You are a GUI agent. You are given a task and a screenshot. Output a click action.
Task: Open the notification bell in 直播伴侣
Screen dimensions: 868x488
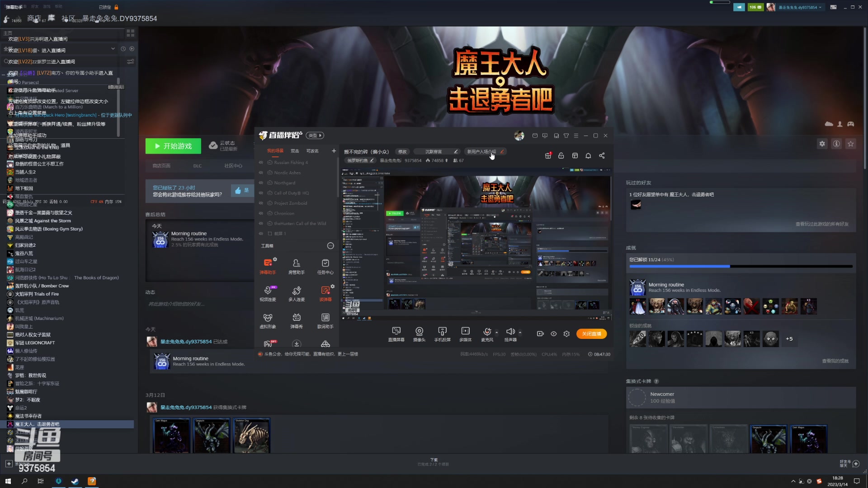(588, 155)
